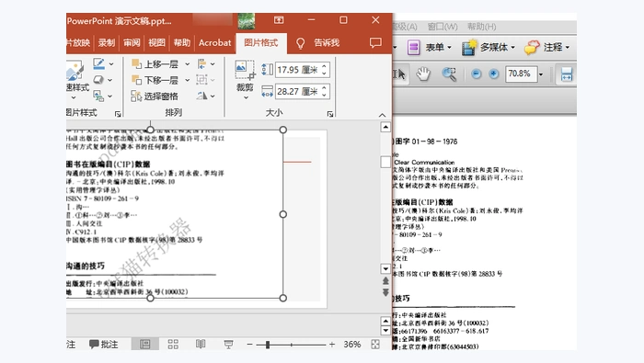The width and height of the screenshot is (644, 363).
Task: Click the zoom in plus button
Action: (332, 344)
